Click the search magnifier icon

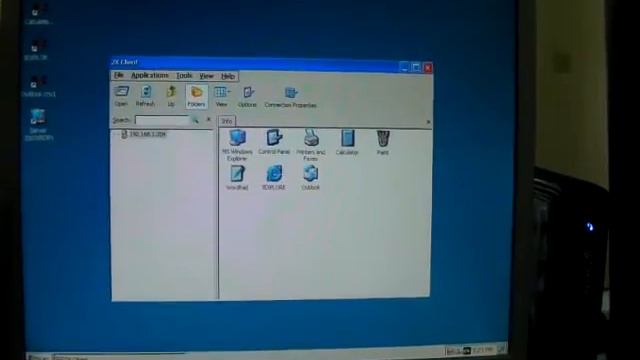pos(196,120)
